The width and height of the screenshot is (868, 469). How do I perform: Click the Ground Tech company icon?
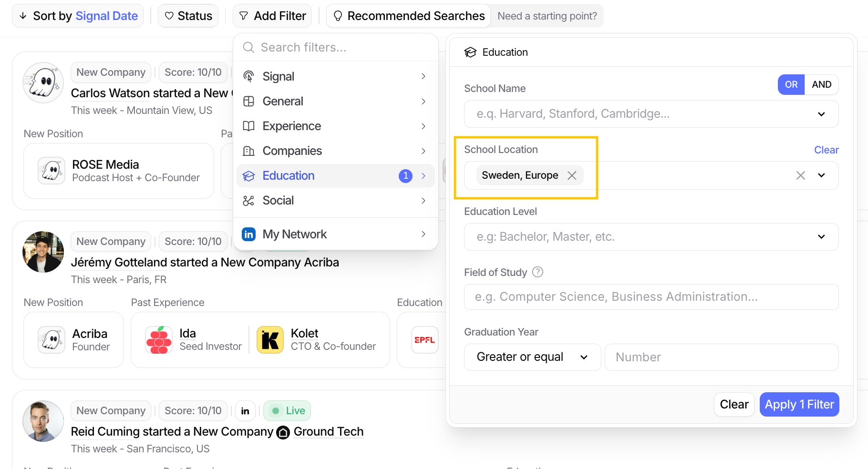pos(283,432)
